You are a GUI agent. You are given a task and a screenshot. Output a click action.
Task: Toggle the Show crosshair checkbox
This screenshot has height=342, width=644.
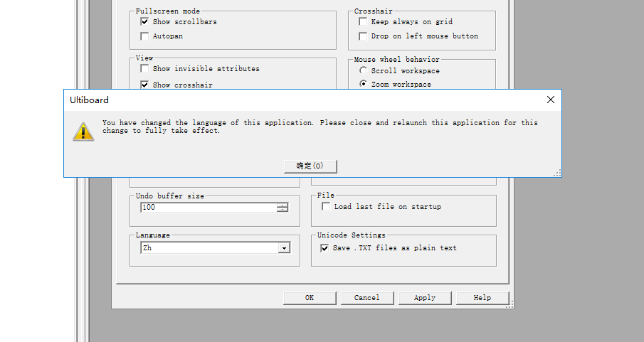[144, 85]
